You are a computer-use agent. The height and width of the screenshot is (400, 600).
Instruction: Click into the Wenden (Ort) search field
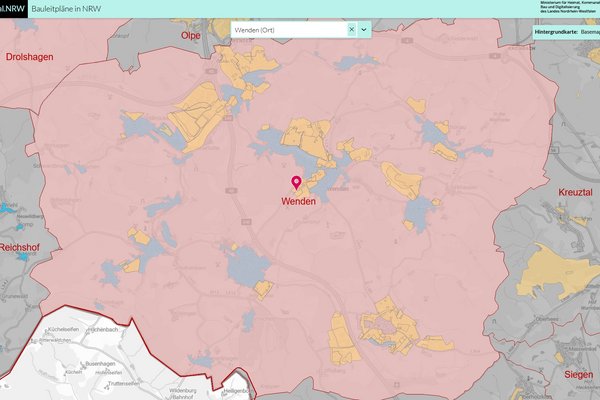pos(285,30)
